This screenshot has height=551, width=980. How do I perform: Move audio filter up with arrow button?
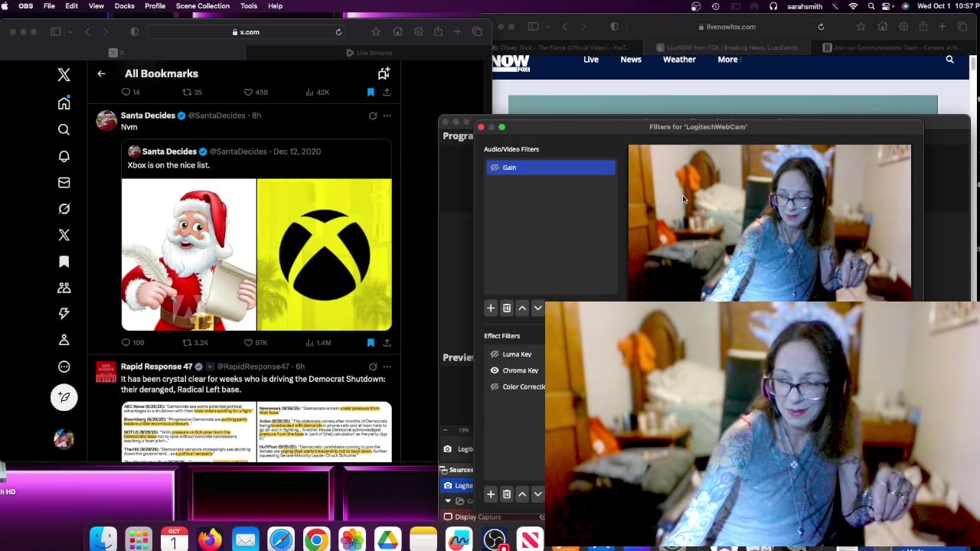click(522, 308)
